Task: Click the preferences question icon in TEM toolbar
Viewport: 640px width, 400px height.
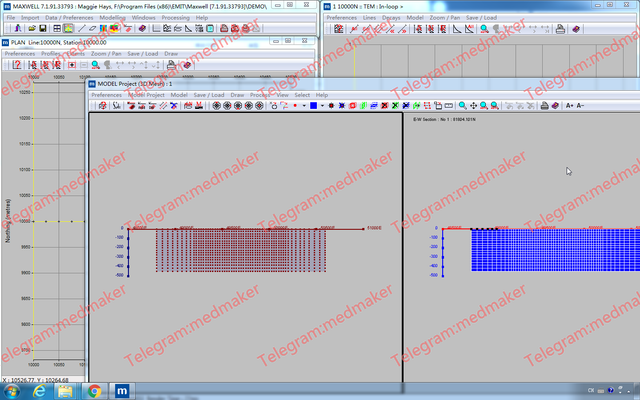Action: (x=338, y=29)
